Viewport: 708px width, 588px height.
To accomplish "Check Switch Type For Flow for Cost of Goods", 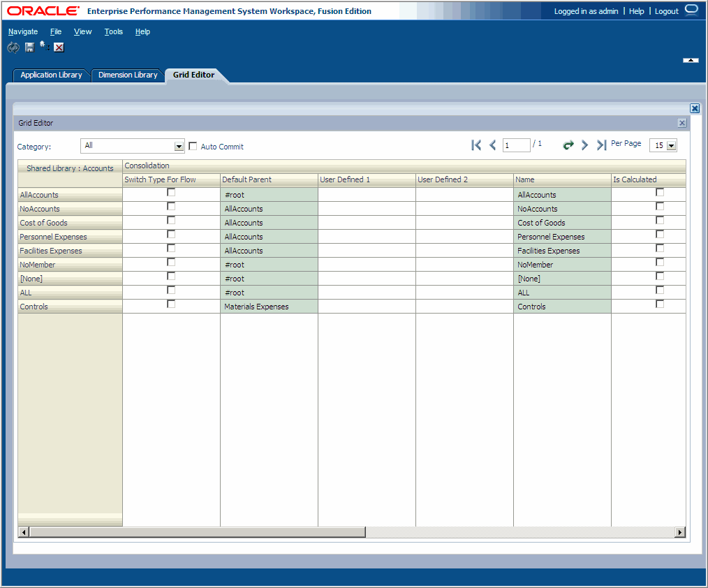I will click(x=171, y=221).
